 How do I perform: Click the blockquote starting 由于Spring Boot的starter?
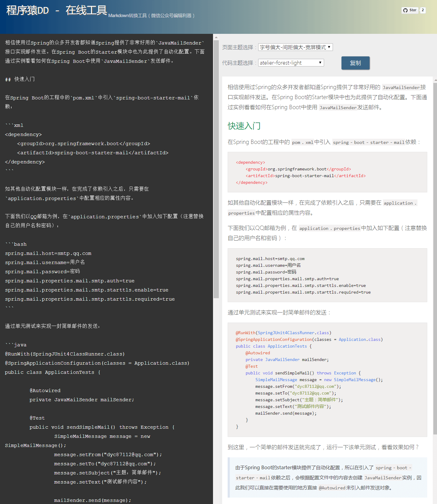tap(327, 477)
